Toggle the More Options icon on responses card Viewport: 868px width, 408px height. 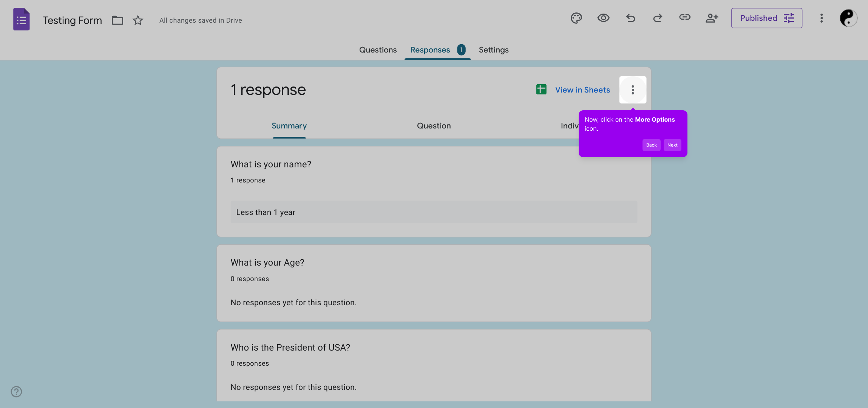[x=632, y=90]
